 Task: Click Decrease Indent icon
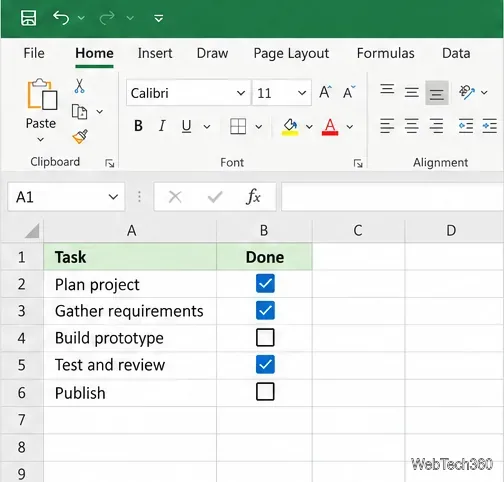(x=466, y=126)
